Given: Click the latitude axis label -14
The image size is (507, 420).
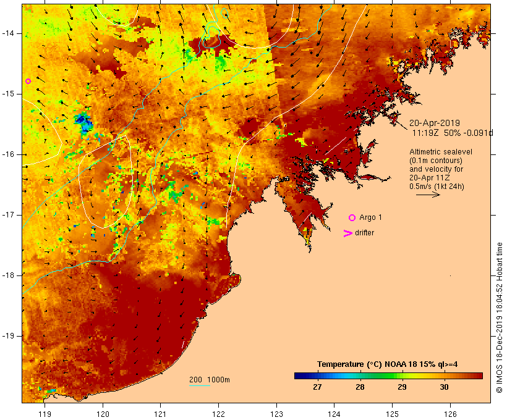Looking at the screenshot, I should (8, 33).
